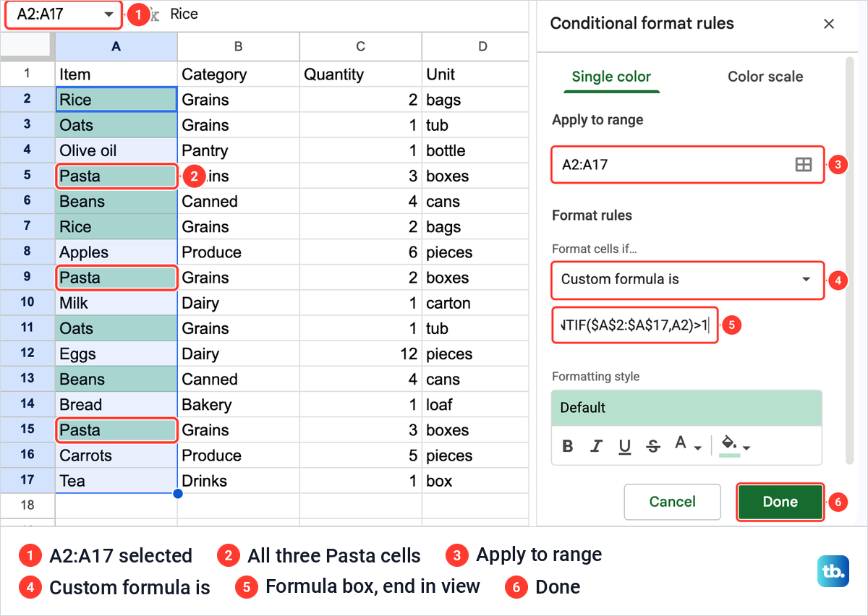Toggle strikethrough in formatting style
Image resolution: width=868 pixels, height=616 pixels.
pyautogui.click(x=653, y=446)
